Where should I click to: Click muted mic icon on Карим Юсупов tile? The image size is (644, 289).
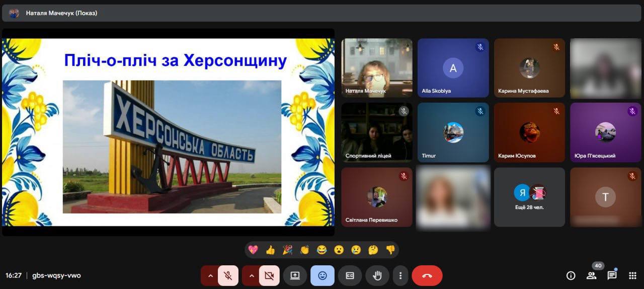coord(556,111)
